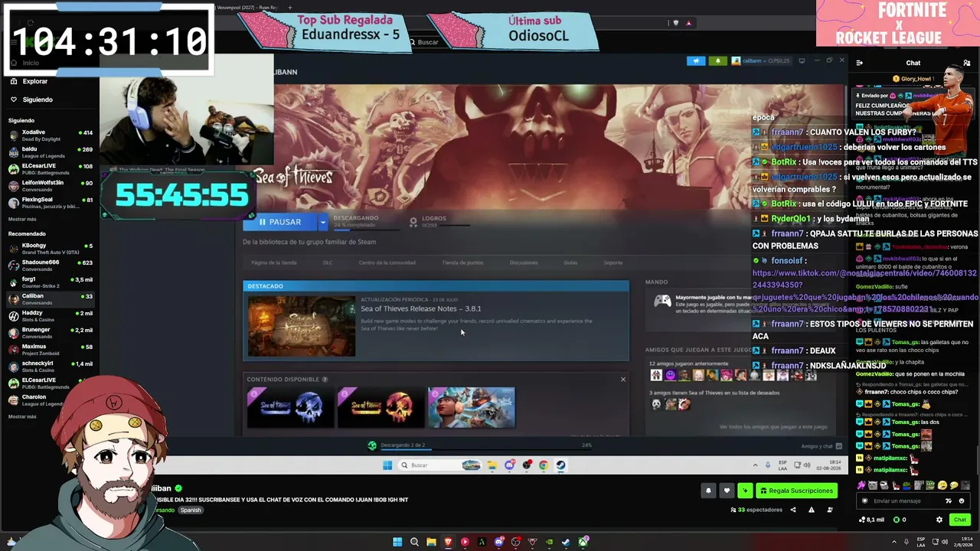Open the Windows Start menu on taskbar
The width and height of the screenshot is (980, 551).
click(397, 543)
